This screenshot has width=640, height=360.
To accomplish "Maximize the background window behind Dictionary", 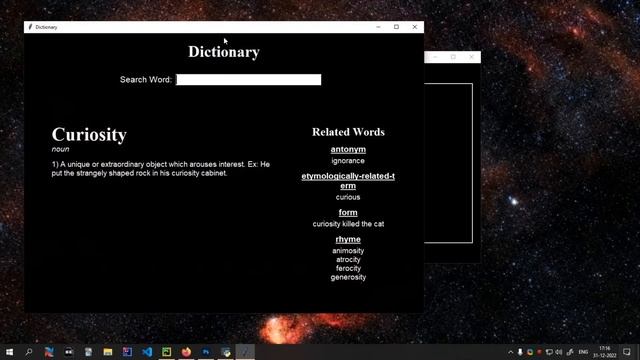I will pos(453,57).
